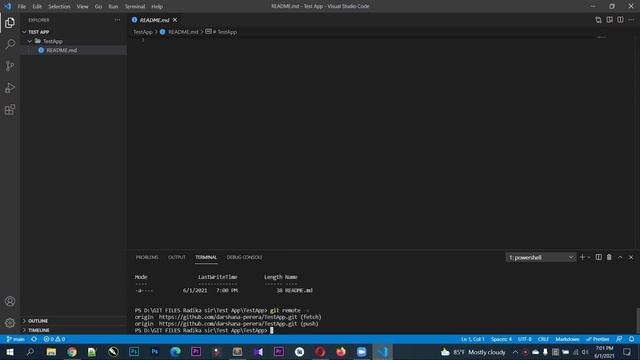640x360 pixels.
Task: Click the editor minimap
Action: click(602, 38)
